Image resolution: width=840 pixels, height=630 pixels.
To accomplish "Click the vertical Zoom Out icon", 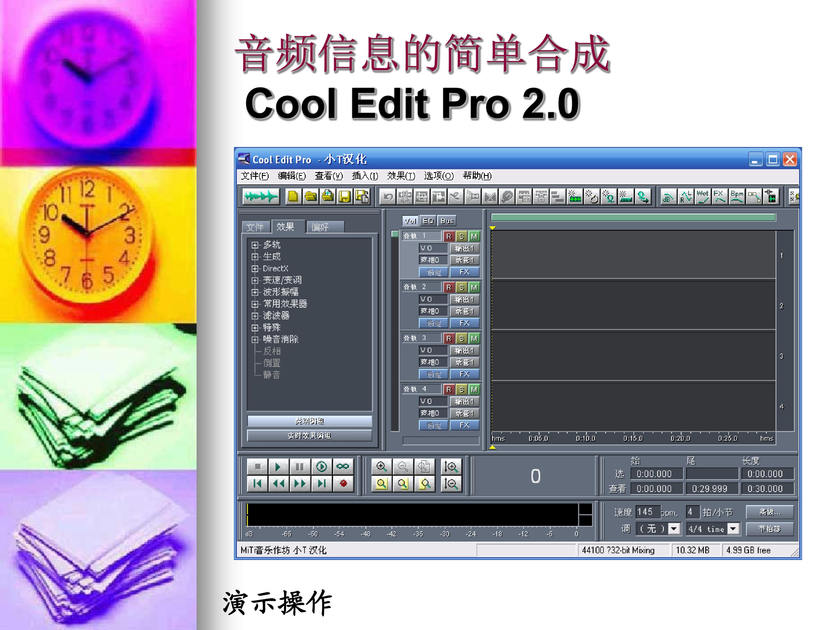I will [x=451, y=483].
